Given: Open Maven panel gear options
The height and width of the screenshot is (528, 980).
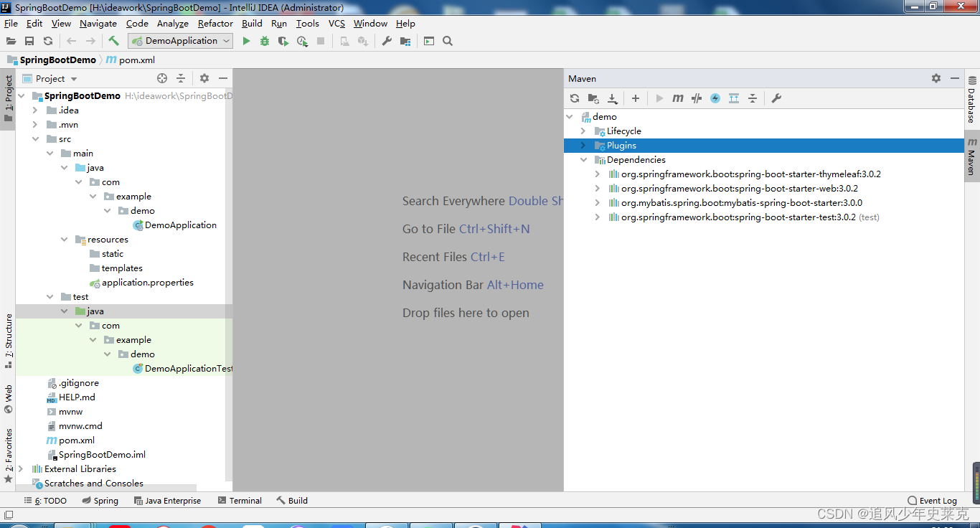Looking at the screenshot, I should coord(936,78).
